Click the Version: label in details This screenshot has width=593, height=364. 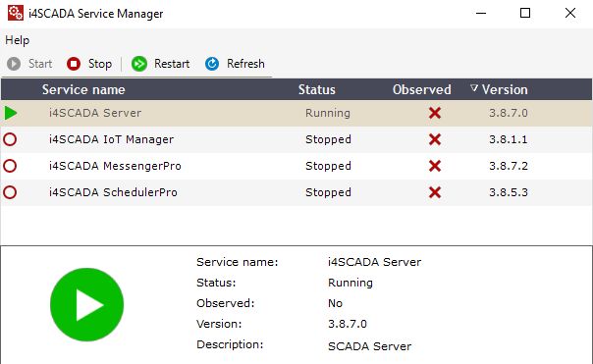(219, 324)
